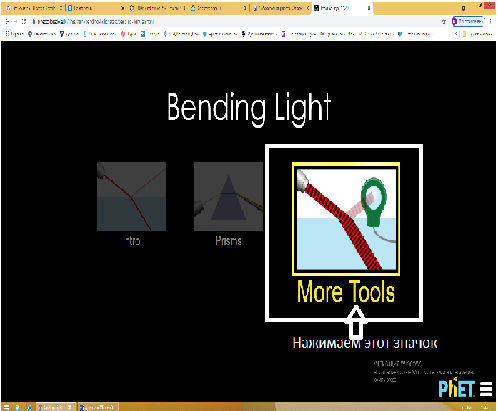Go back with browser back arrow
498x411 pixels.
[7, 22]
